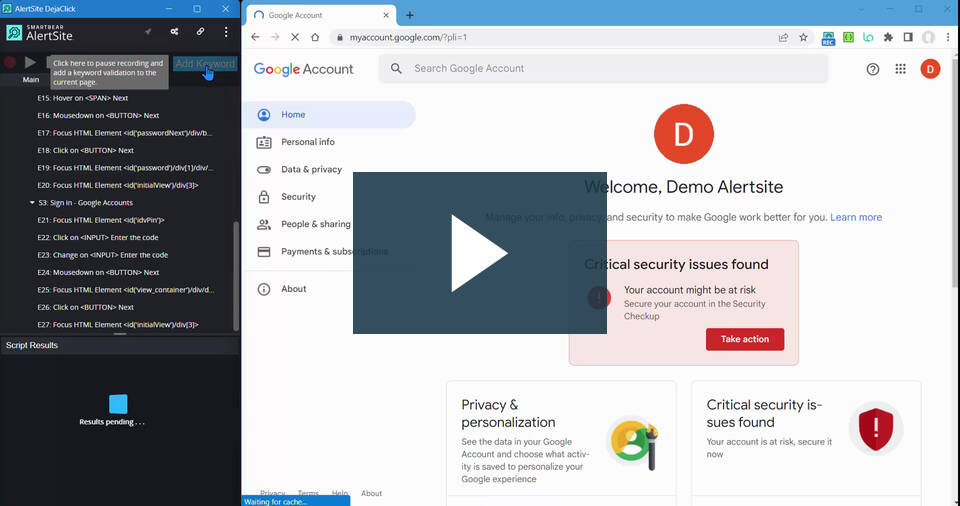
Task: Open the Google apps grid
Action: pyautogui.click(x=900, y=69)
